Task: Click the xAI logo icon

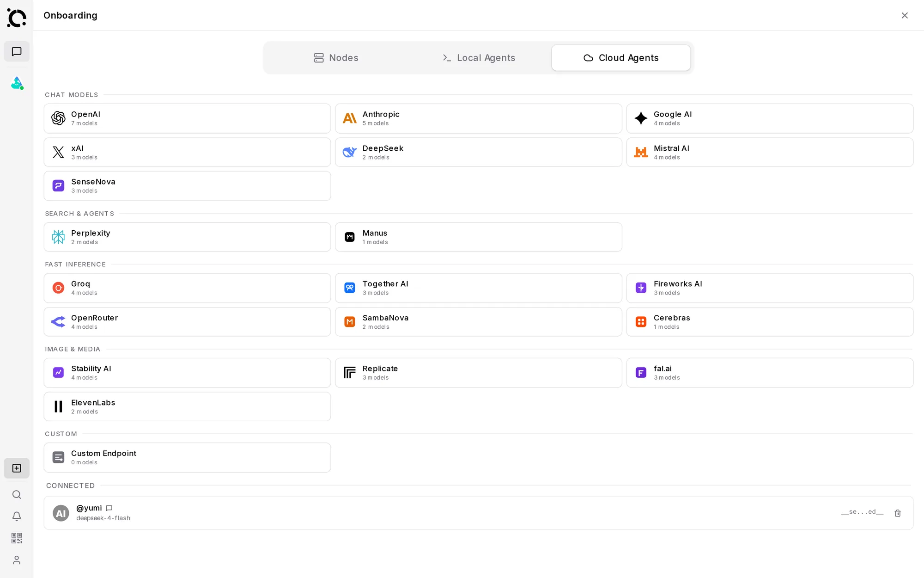Action: [58, 152]
